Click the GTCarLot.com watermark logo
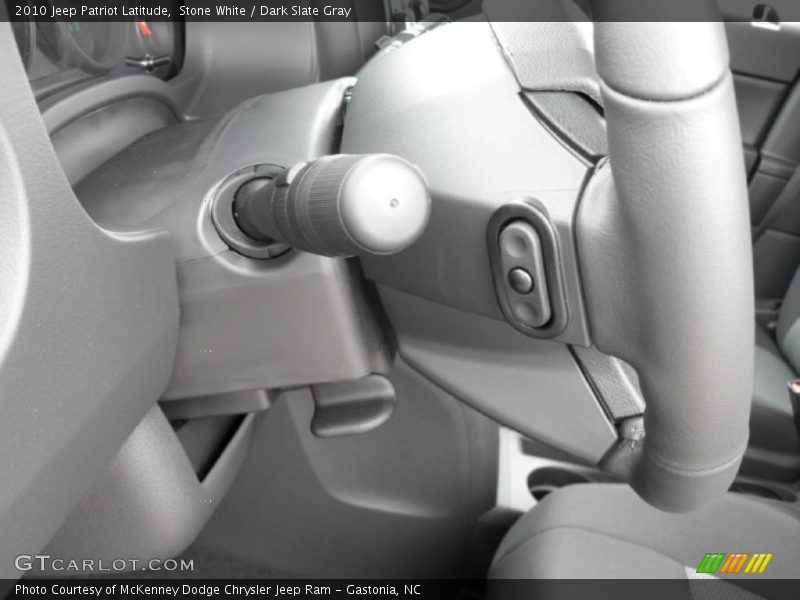The height and width of the screenshot is (600, 800). tap(104, 564)
